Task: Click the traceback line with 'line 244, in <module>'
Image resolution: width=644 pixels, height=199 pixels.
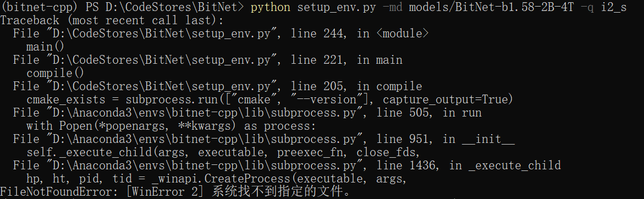Action: pyautogui.click(x=221, y=34)
